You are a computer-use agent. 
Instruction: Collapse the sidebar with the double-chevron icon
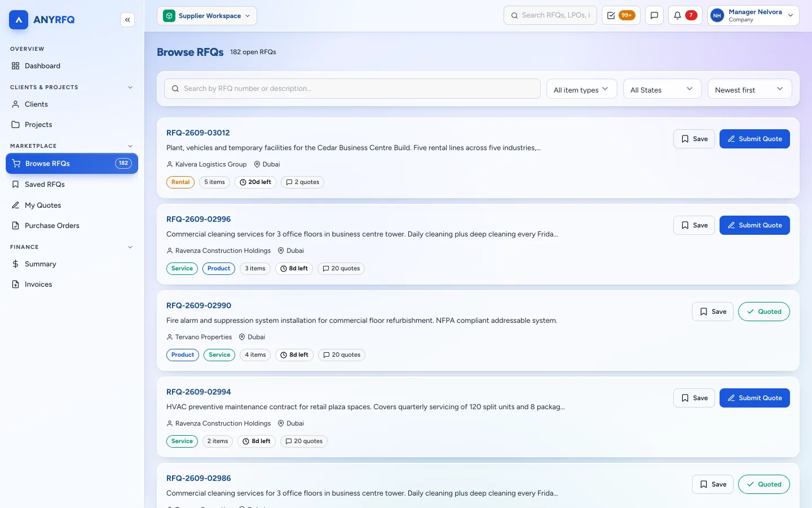[127, 20]
